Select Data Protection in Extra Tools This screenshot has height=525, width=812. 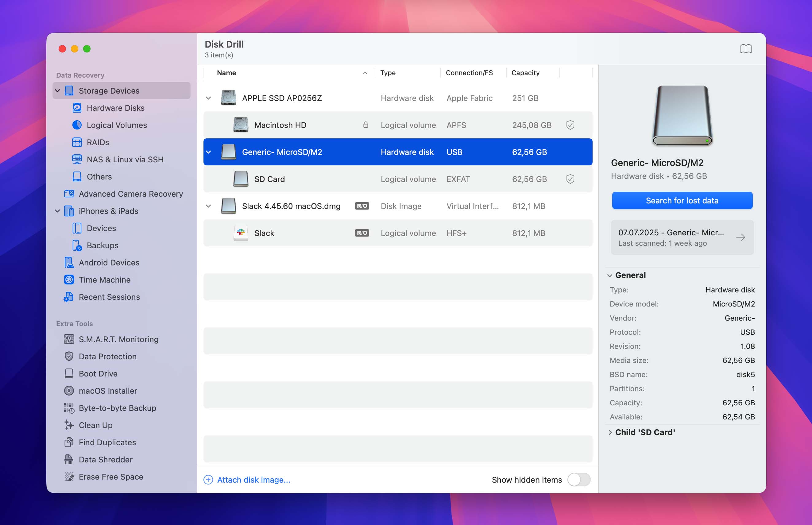click(121, 356)
